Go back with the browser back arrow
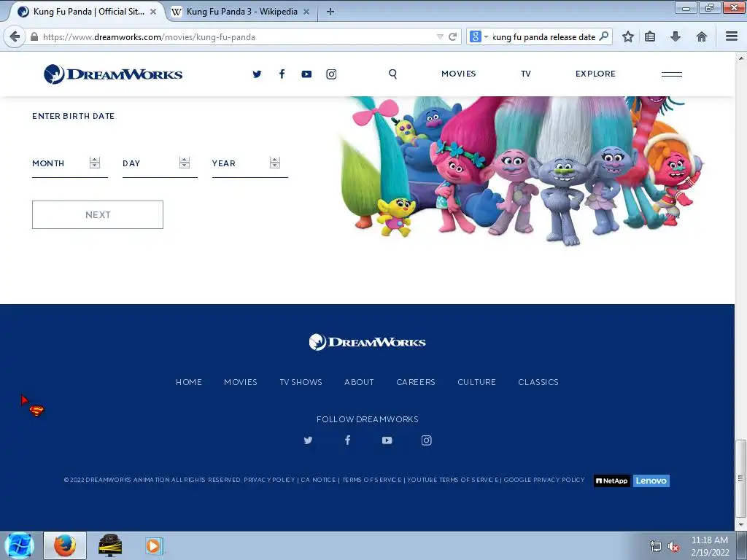747x560 pixels. click(15, 36)
